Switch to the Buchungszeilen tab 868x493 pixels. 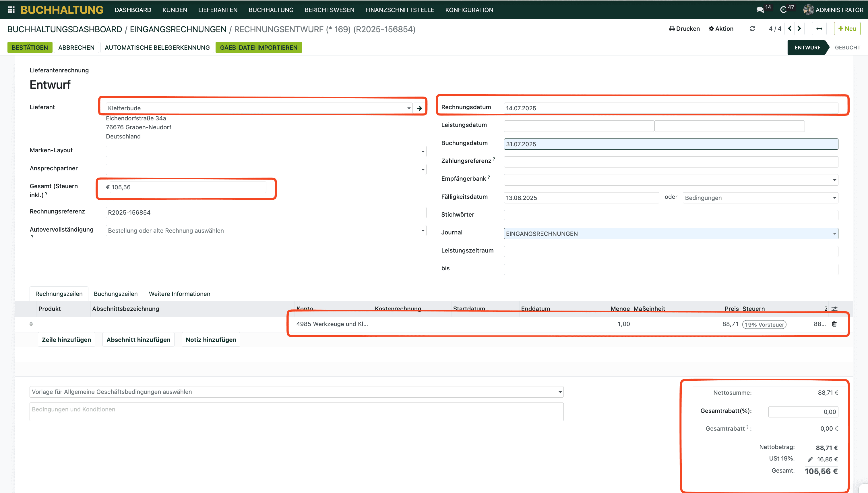tap(115, 294)
